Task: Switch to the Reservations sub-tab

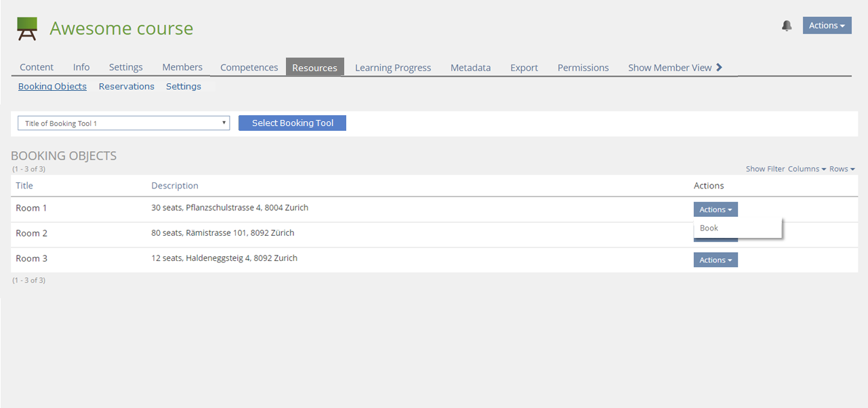Action: pos(126,87)
